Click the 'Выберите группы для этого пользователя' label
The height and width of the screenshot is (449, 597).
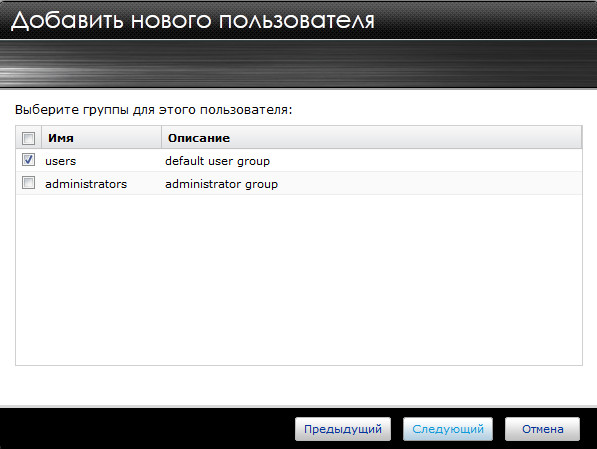pyautogui.click(x=153, y=110)
